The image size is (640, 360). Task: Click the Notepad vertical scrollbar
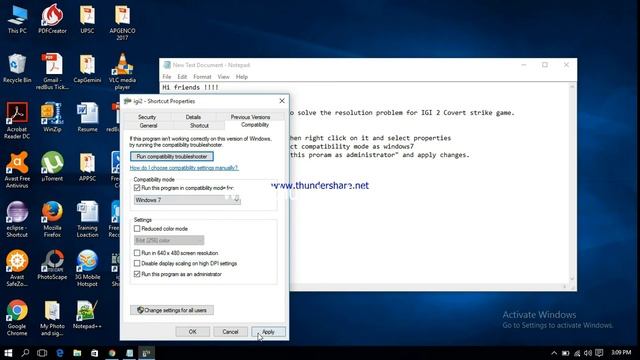click(x=572, y=184)
